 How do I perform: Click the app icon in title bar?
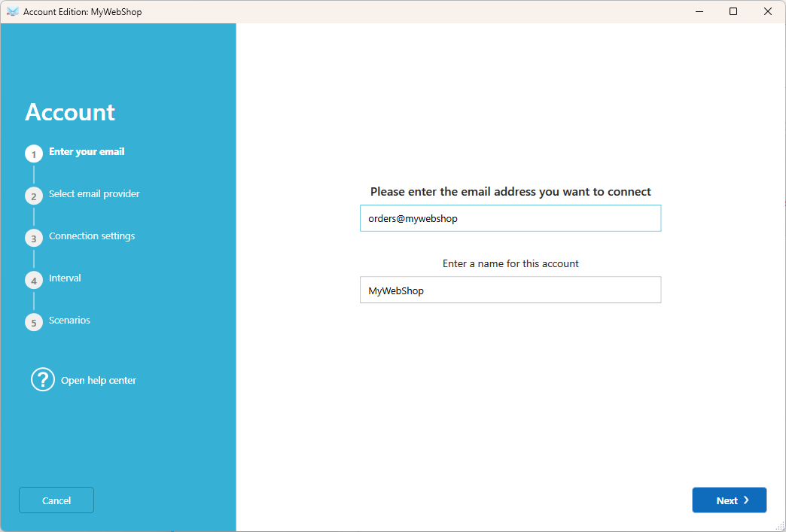click(x=13, y=11)
